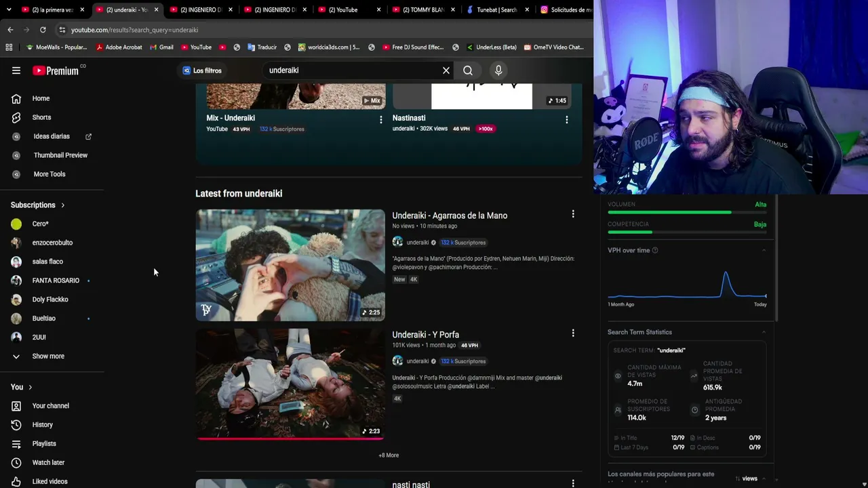Screen dimensions: 868x488
Task: Open Adobe Acrobat bookmark
Action: click(x=119, y=47)
